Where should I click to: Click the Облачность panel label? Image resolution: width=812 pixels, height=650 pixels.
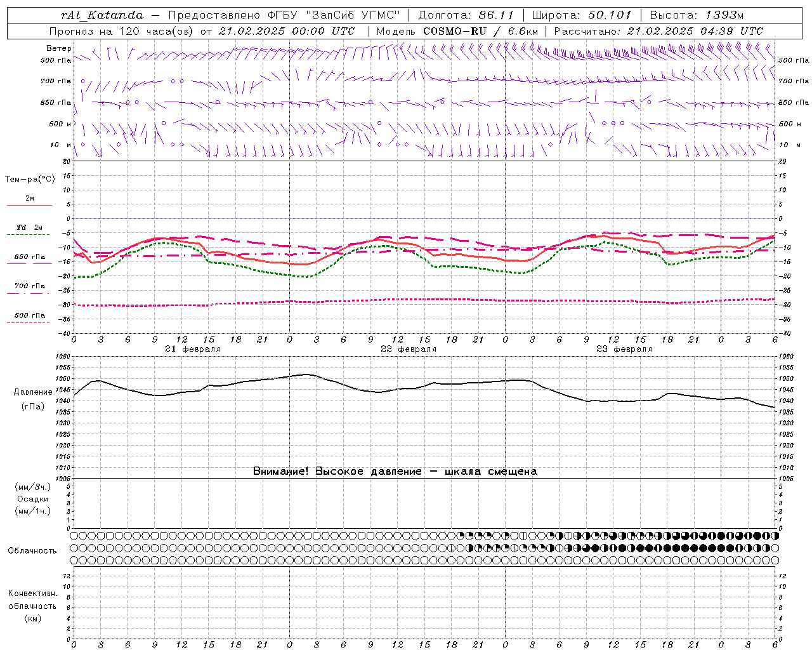click(x=32, y=551)
